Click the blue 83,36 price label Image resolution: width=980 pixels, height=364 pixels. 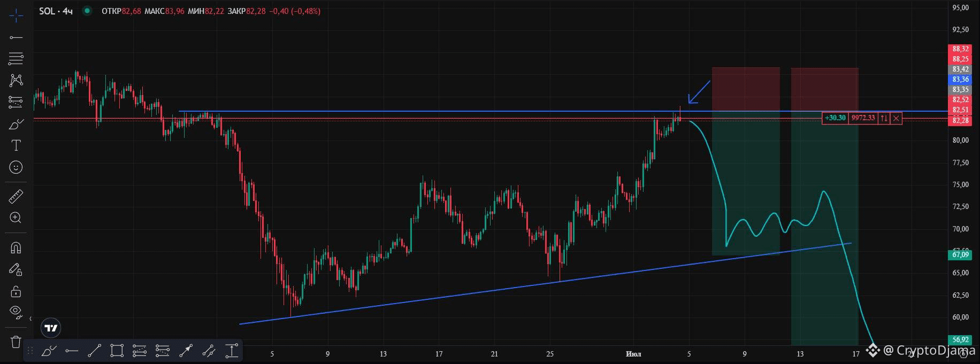coord(960,79)
